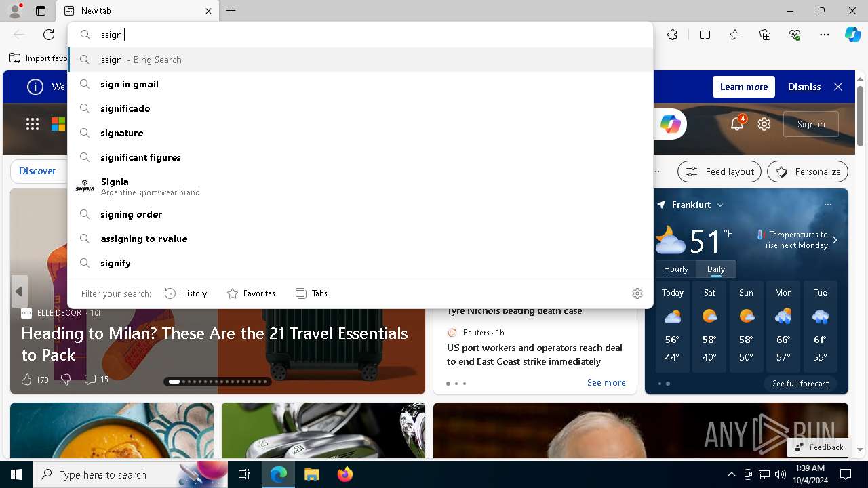The height and width of the screenshot is (488, 868).
Task: Select the Sat forecast column
Action: (709, 328)
